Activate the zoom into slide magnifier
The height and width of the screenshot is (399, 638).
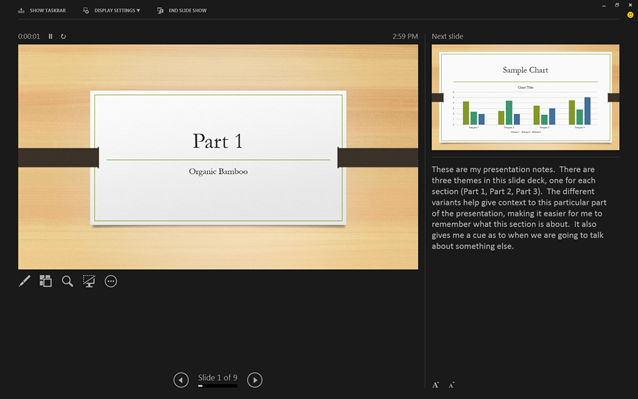point(67,281)
